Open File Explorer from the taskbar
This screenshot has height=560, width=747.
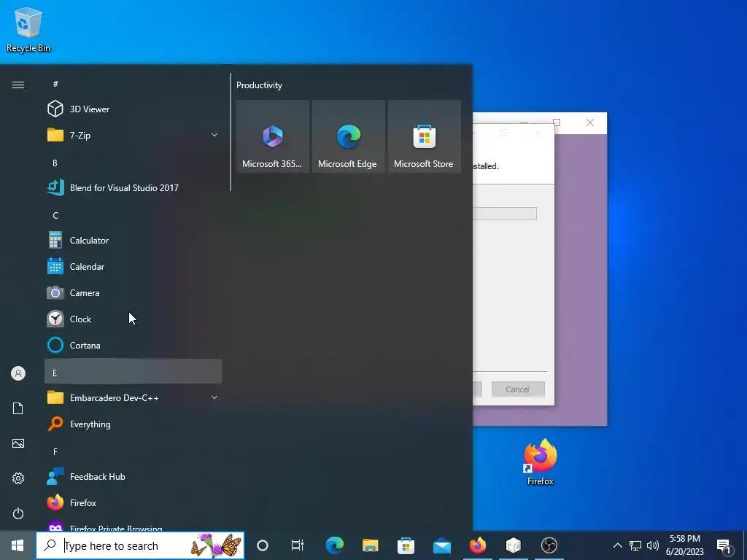370,545
